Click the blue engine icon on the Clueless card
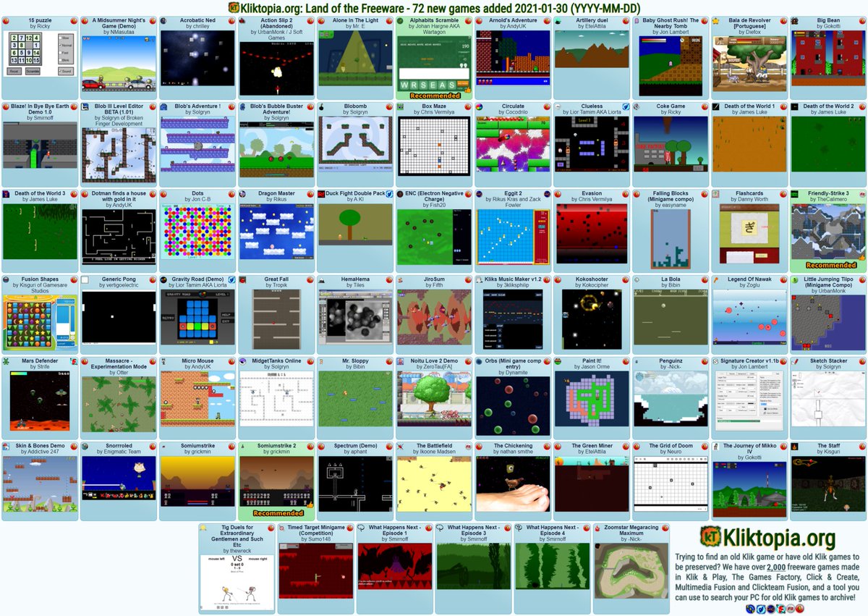Image resolution: width=868 pixels, height=616 pixels. click(x=626, y=106)
